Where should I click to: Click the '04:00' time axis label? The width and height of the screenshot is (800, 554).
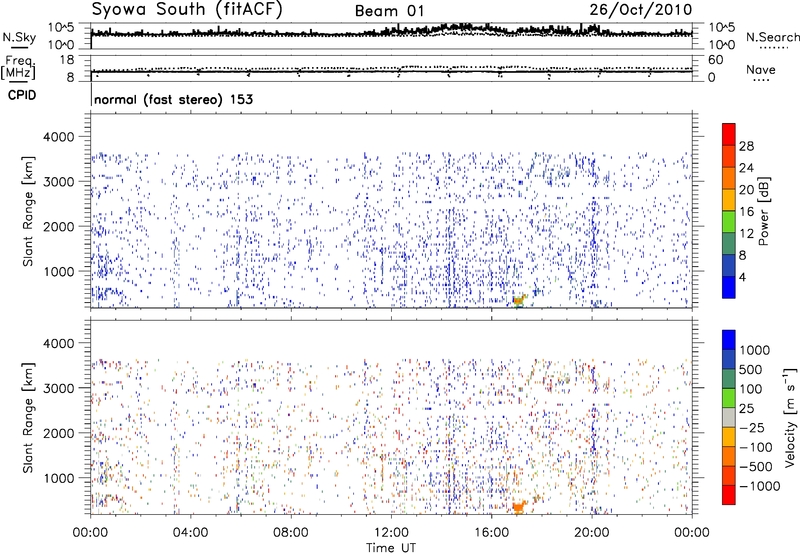190,533
